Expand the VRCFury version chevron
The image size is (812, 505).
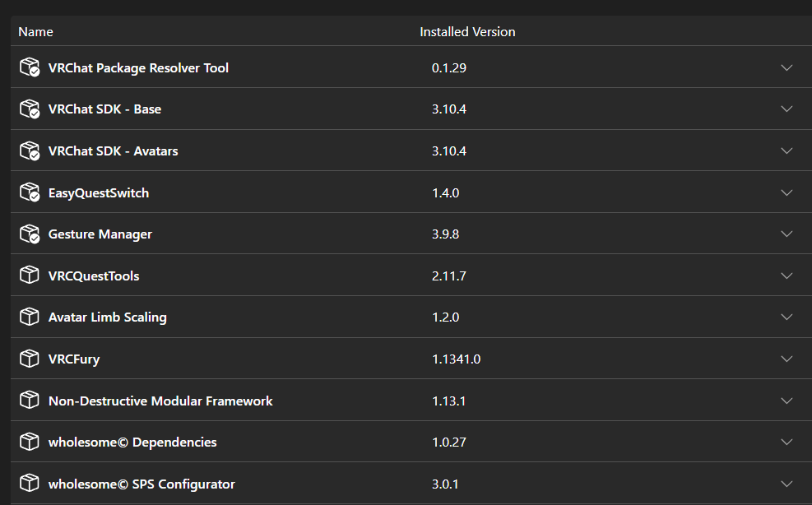pyautogui.click(x=786, y=359)
